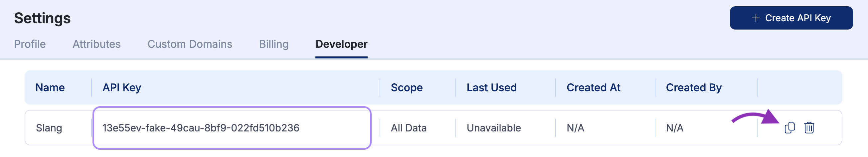Screen dimensions: 868x157
Task: Select the Developer tab
Action: (341, 44)
